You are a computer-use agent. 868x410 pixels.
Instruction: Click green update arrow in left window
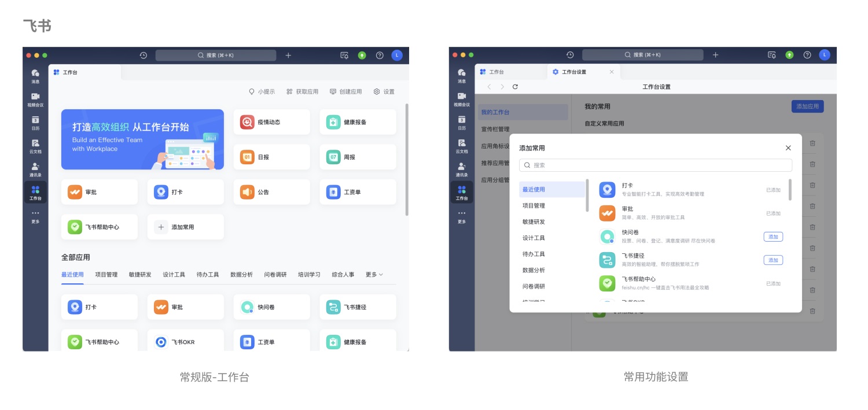pos(362,56)
